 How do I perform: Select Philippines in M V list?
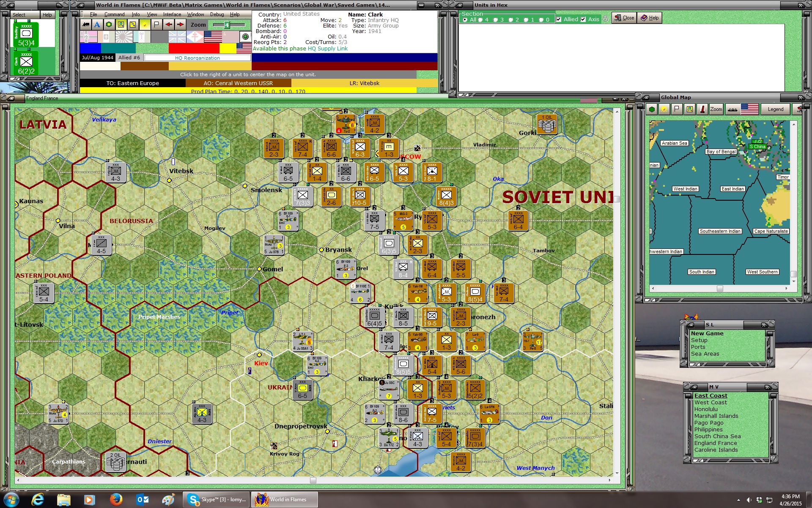pyautogui.click(x=708, y=429)
